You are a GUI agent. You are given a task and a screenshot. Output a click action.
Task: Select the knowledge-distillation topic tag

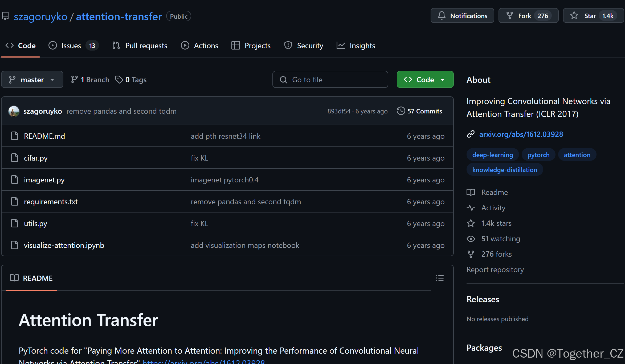505,170
